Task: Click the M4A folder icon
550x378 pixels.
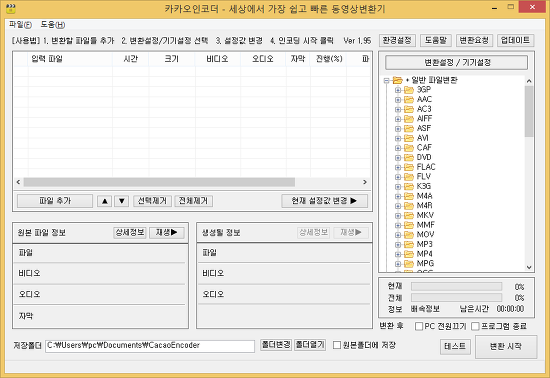Action: [409, 196]
